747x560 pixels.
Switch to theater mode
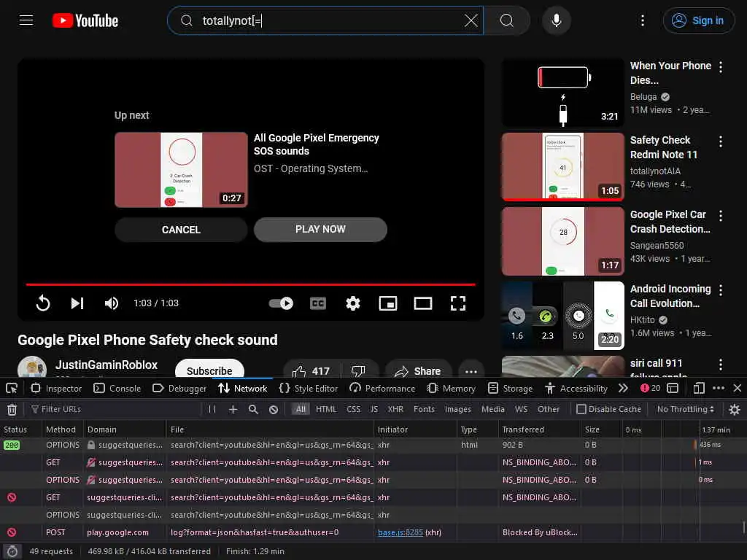[423, 303]
